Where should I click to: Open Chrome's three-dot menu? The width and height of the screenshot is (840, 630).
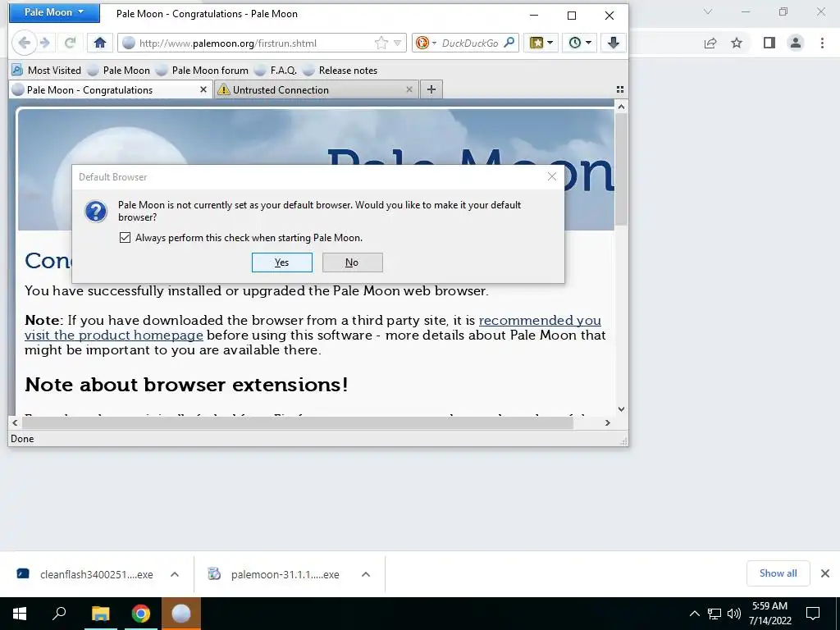(822, 43)
